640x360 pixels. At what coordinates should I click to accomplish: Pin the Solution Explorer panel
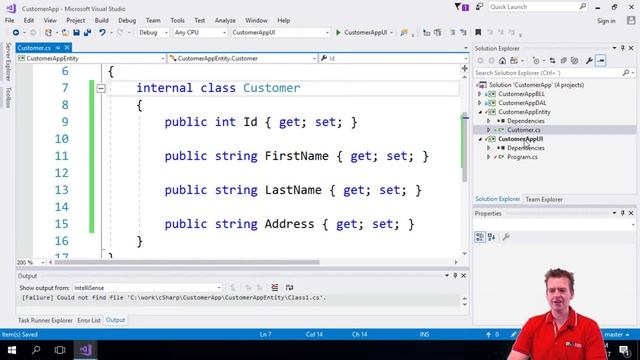(x=623, y=48)
